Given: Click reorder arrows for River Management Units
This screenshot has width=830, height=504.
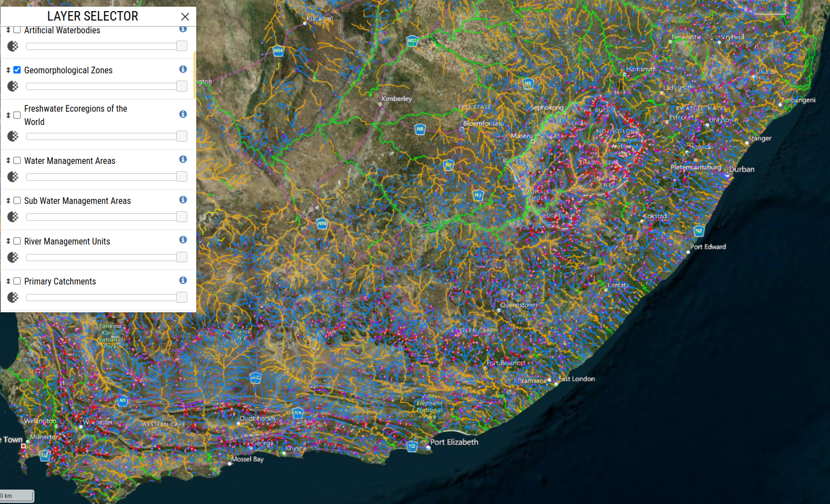Looking at the screenshot, I should pyautogui.click(x=8, y=241).
